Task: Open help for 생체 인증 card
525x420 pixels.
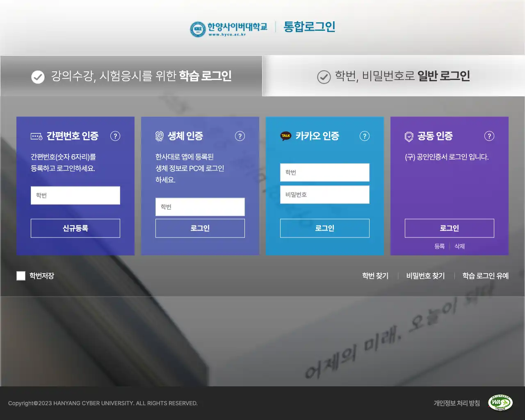Action: pyautogui.click(x=240, y=136)
